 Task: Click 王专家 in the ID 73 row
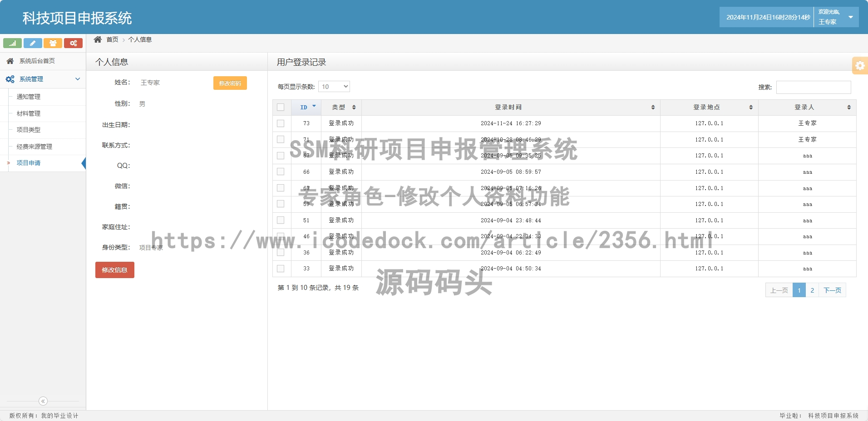(x=807, y=123)
